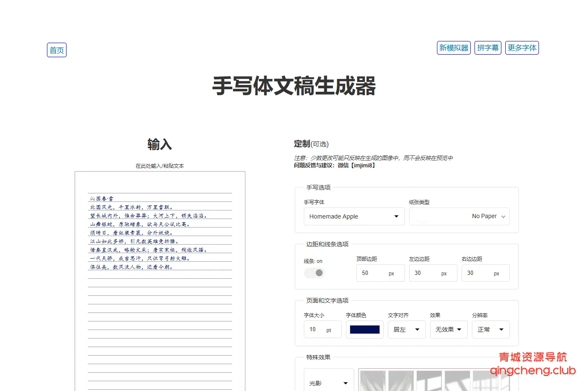The height and width of the screenshot is (391, 588).
Task: Select the curtain shadow effect thumbnail
Action: pos(372,382)
